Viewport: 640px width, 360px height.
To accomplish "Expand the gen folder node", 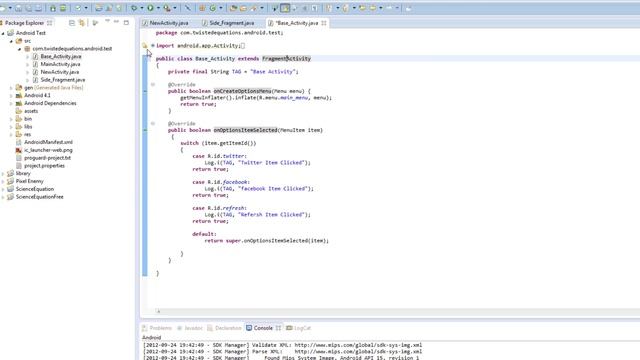I will tap(11, 88).
